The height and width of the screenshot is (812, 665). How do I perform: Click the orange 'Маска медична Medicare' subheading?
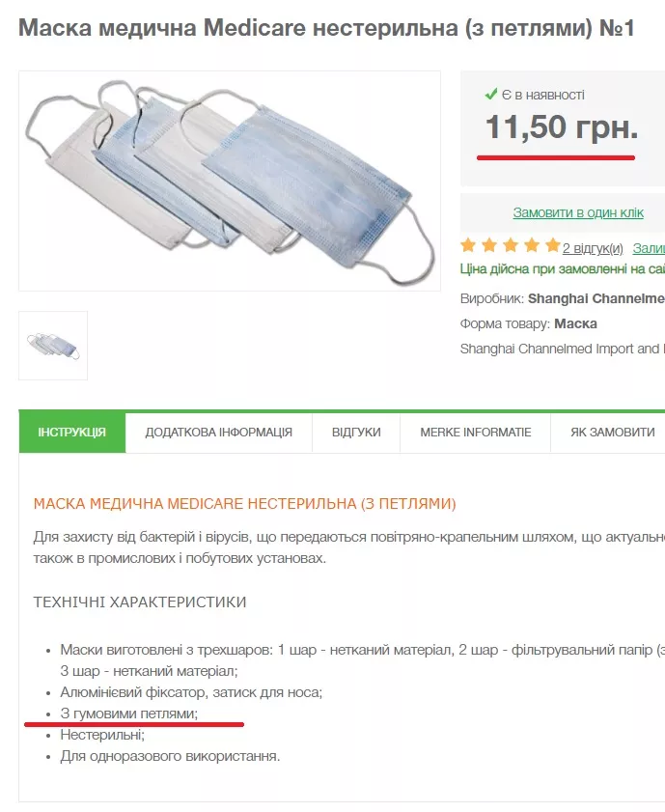click(244, 504)
